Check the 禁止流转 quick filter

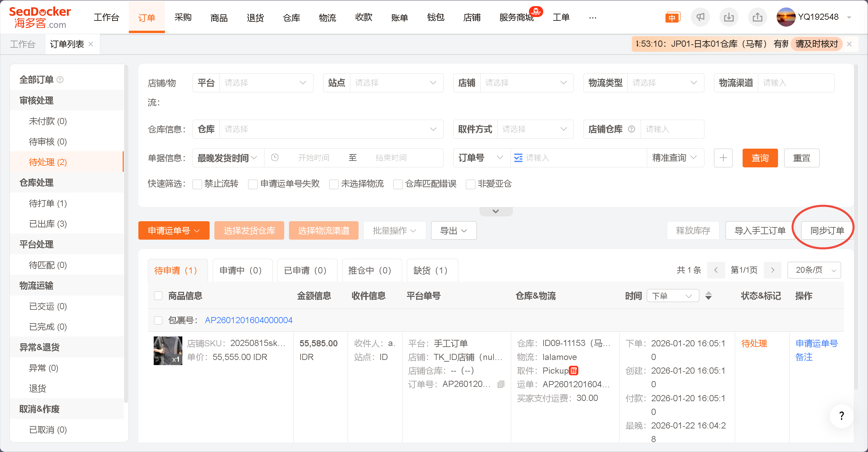tap(197, 184)
